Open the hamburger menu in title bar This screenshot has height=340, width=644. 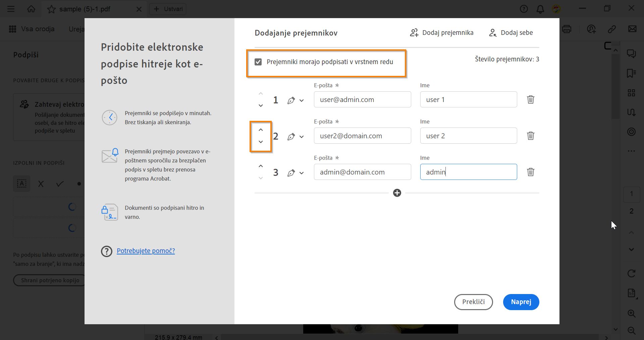pyautogui.click(x=11, y=9)
